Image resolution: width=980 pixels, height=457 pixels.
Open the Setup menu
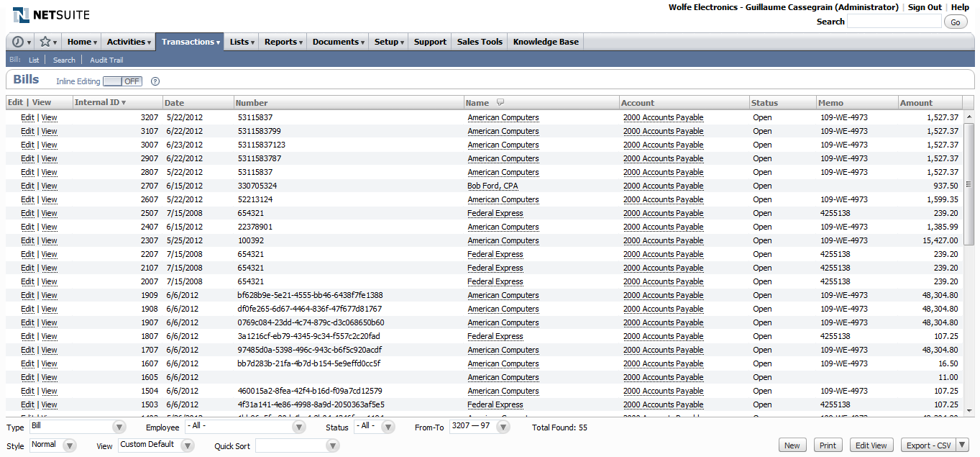(389, 42)
